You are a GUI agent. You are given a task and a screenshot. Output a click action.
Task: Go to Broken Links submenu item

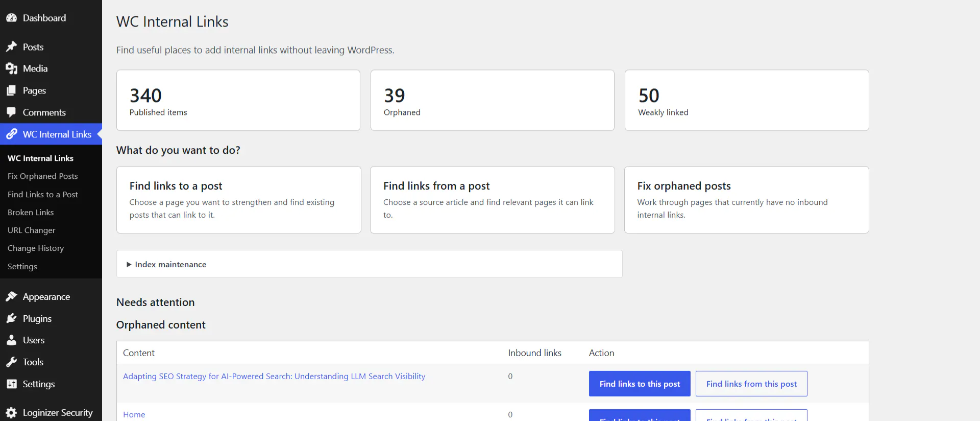(31, 213)
